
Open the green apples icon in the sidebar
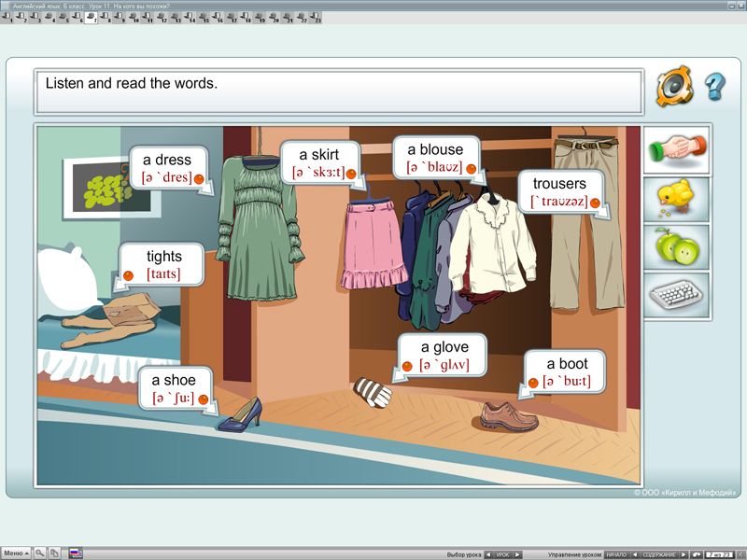676,247
